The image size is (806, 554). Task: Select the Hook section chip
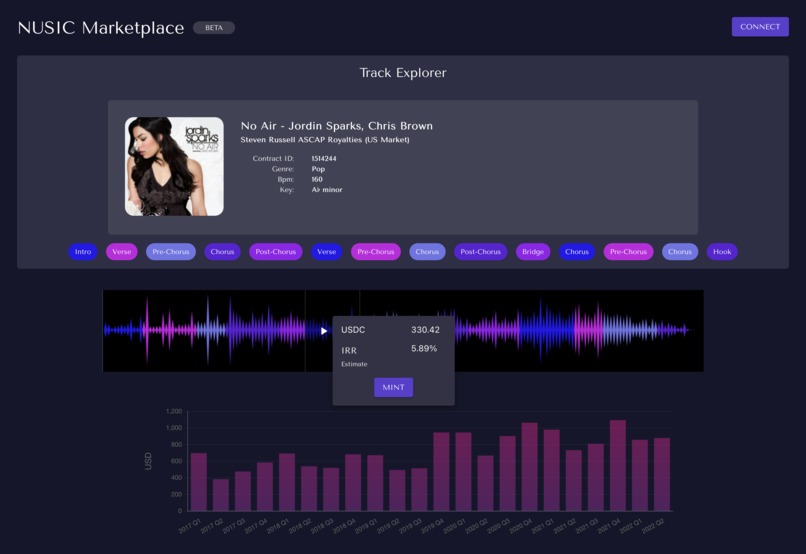pos(722,251)
